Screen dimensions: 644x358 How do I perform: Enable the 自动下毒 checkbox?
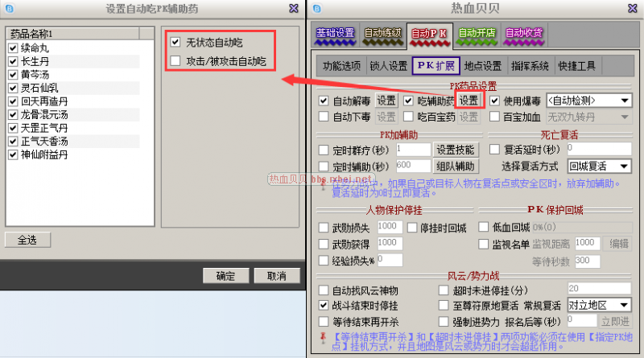[324, 117]
